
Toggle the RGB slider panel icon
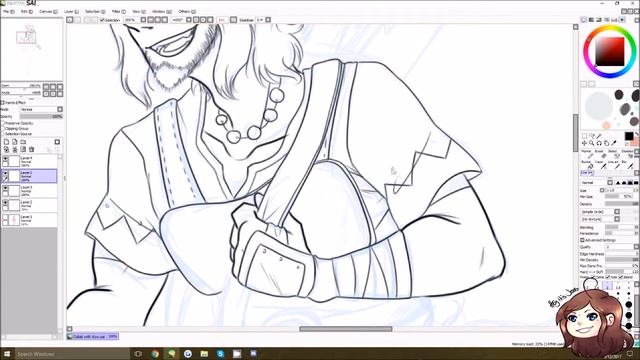(591, 20)
